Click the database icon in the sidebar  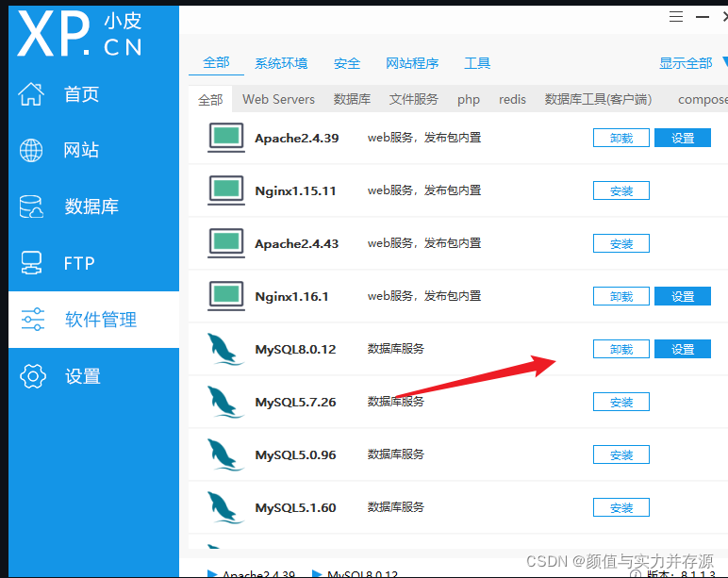(x=31, y=206)
